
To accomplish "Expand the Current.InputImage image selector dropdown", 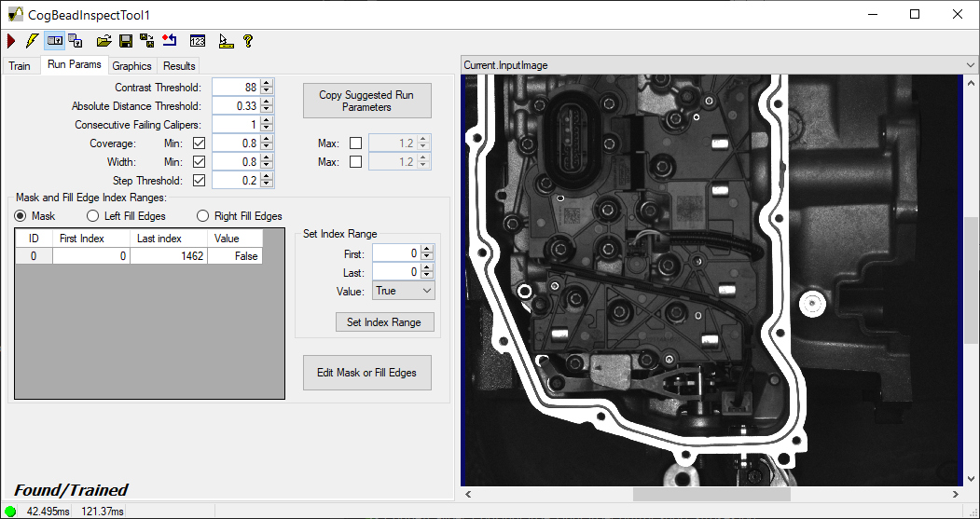I will 970,65.
